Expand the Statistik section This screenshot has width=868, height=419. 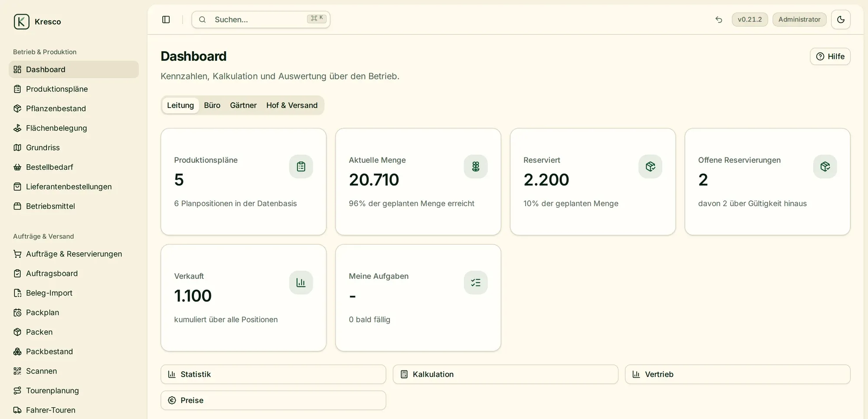tap(273, 374)
